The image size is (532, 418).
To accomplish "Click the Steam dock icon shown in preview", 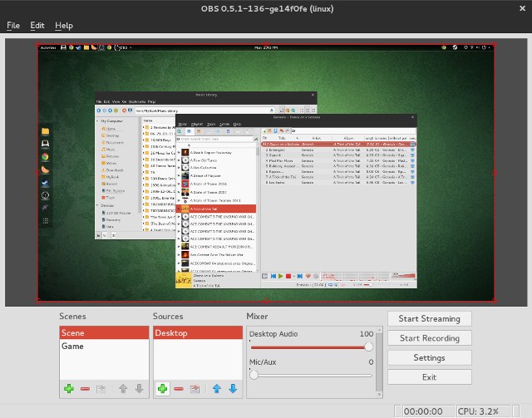I will [x=45, y=183].
